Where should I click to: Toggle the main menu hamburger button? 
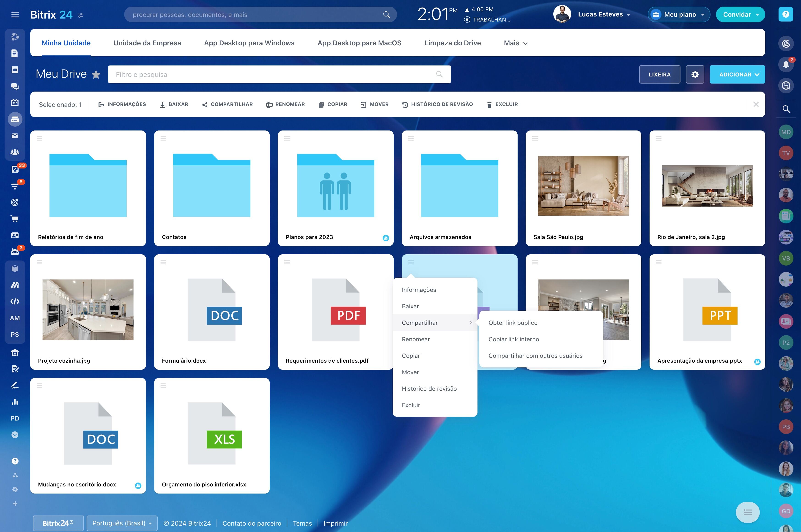[15, 15]
